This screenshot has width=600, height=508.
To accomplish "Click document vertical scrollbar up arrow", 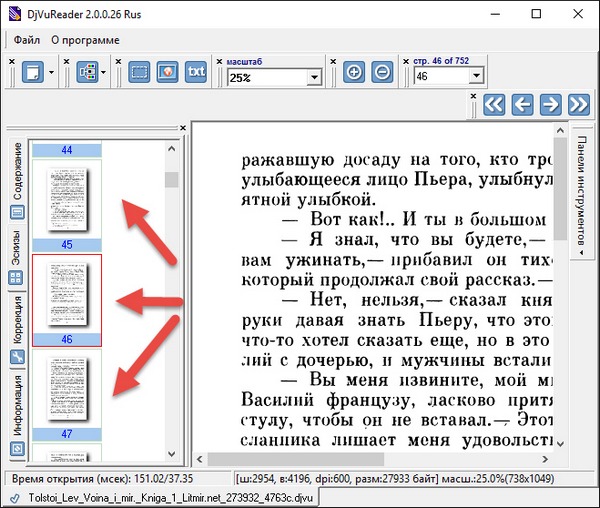I will (560, 130).
